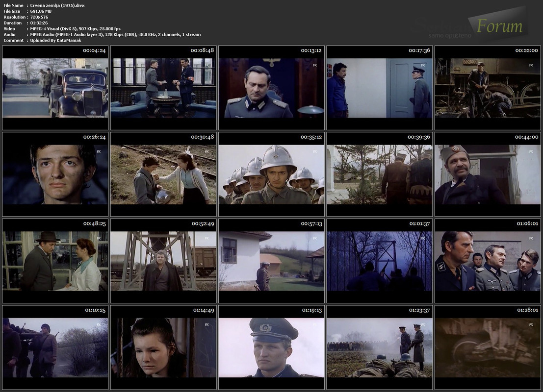
Task: Select the 00:26:24 young man face thumbnail
Action: point(55,174)
